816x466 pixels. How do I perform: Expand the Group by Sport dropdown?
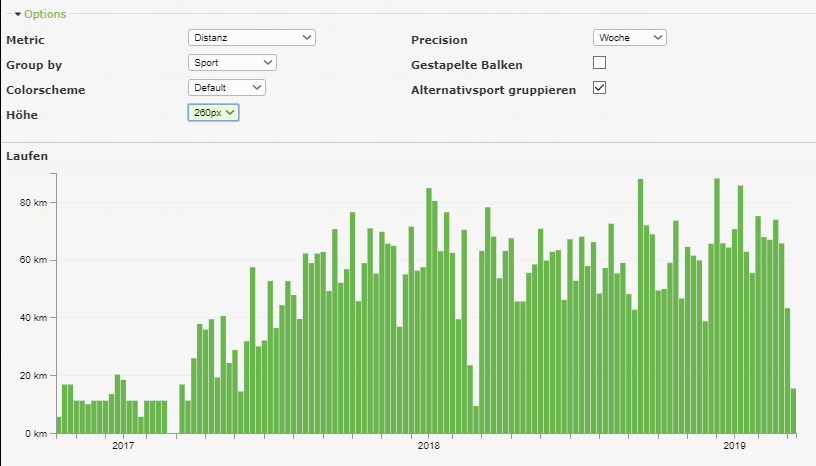[232, 62]
